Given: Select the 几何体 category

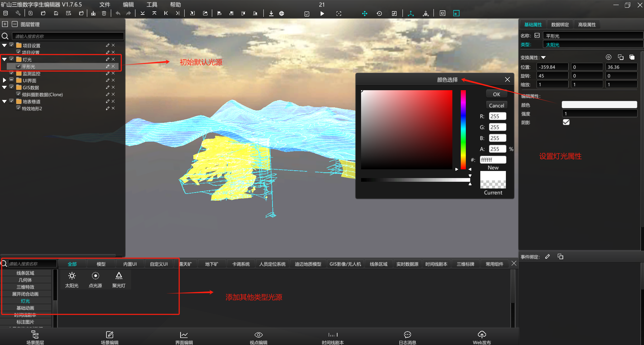Looking at the screenshot, I should pos(26,280).
